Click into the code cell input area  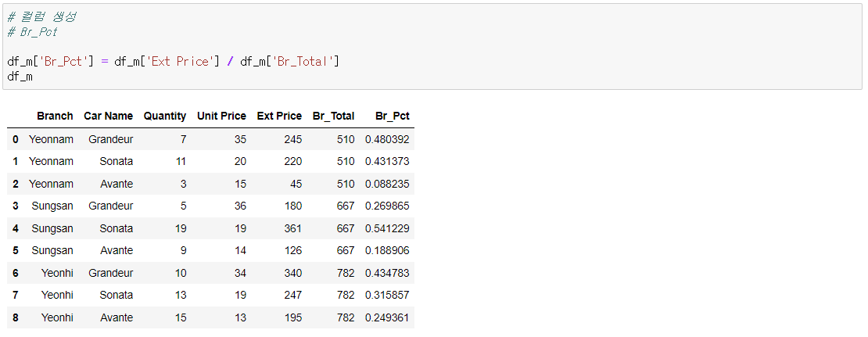tap(432, 46)
